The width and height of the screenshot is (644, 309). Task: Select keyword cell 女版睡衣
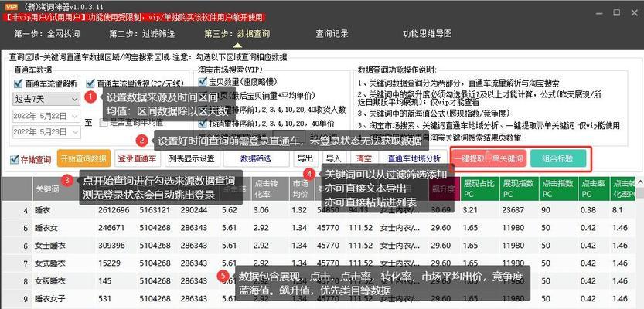pos(50,281)
